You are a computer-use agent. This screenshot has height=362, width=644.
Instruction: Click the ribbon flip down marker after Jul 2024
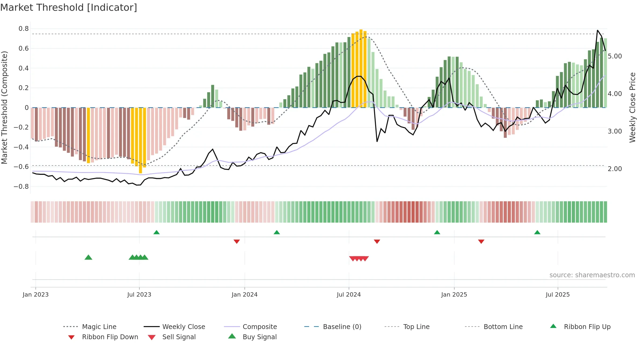pos(377,242)
